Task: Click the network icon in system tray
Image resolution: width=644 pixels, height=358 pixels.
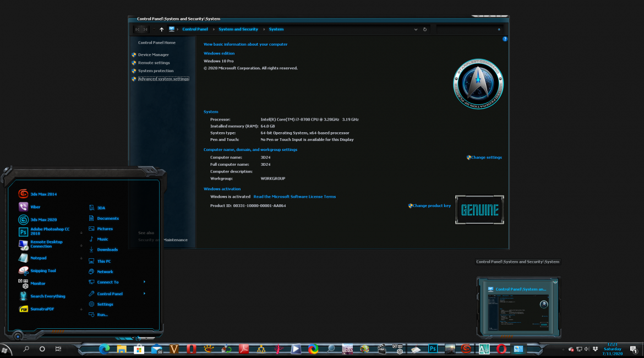Action: coord(579,349)
